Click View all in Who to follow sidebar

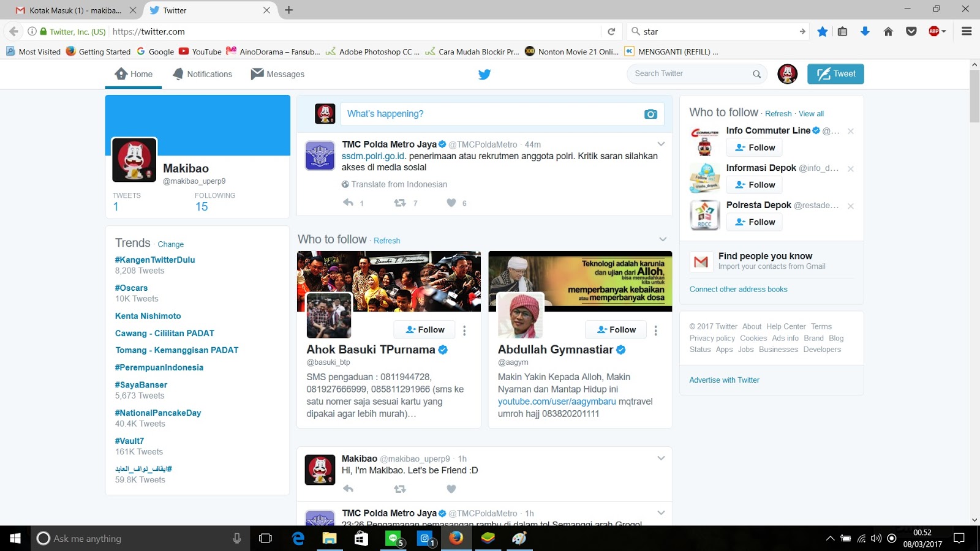(x=811, y=114)
